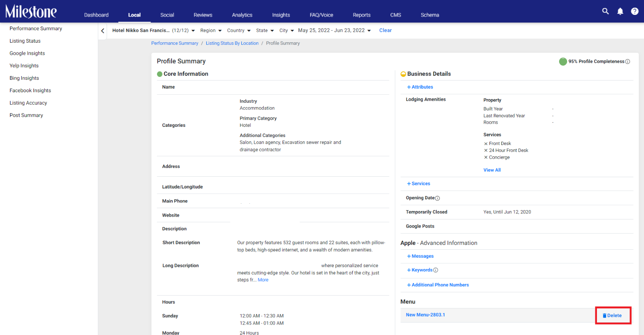Click the Google Posts row label
This screenshot has height=335, width=644.
(x=420, y=226)
